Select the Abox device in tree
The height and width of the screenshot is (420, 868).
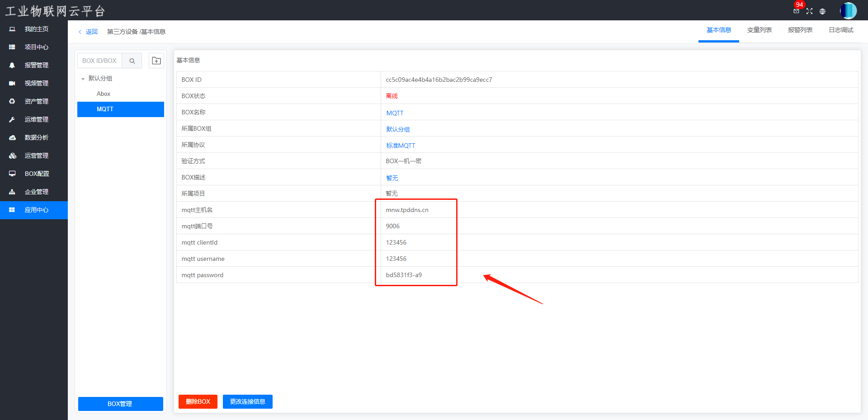(104, 94)
